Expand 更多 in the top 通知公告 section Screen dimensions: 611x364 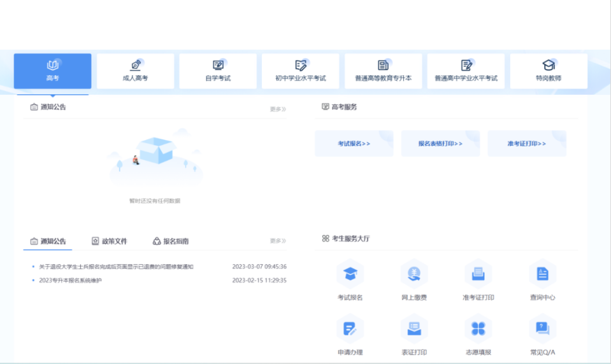tap(277, 109)
